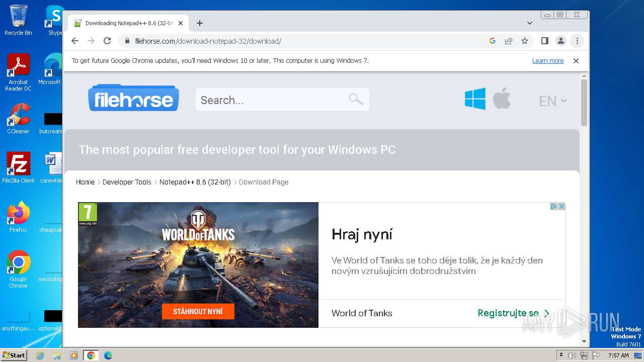Click the FileHorse logo
The height and width of the screenshot is (362, 644).
133,98
